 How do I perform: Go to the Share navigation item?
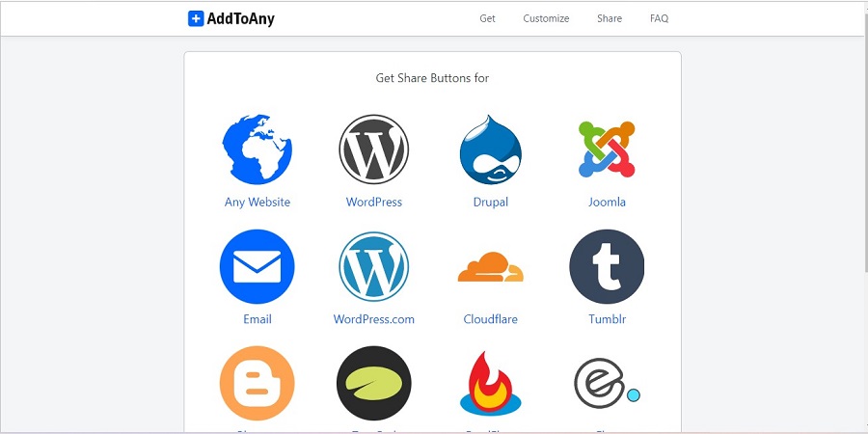[610, 18]
